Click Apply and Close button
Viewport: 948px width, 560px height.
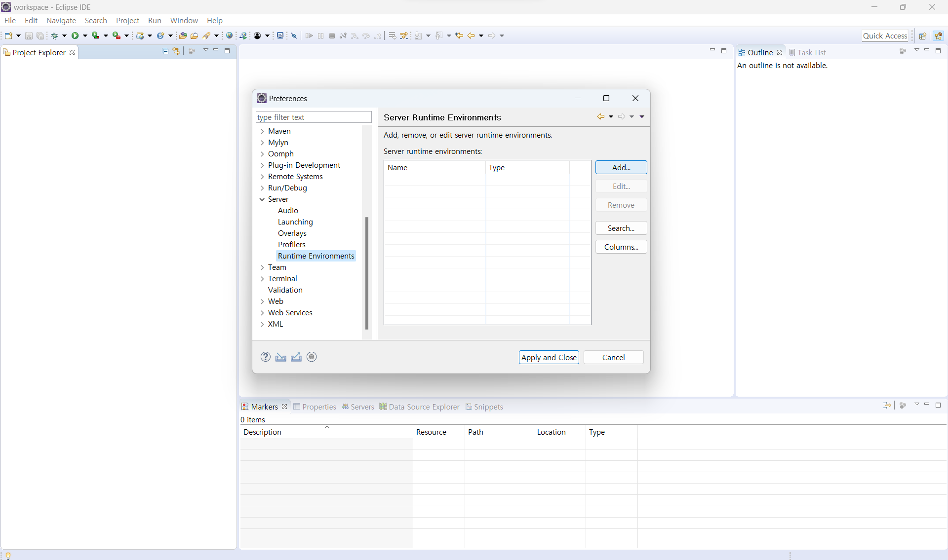coord(549,357)
